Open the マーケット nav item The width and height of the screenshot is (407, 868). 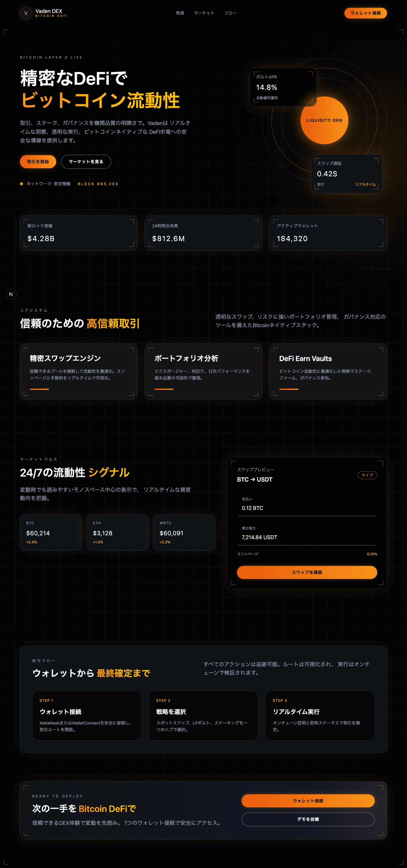click(x=204, y=13)
